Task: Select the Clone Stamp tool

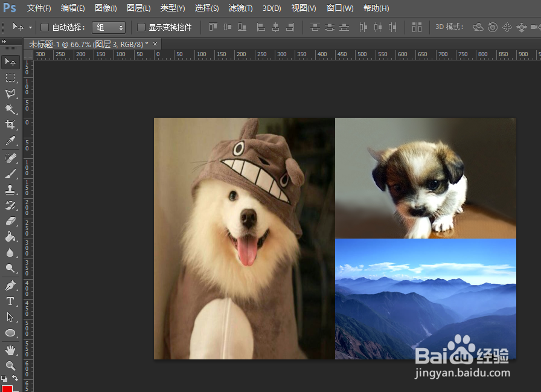Action: pos(10,190)
